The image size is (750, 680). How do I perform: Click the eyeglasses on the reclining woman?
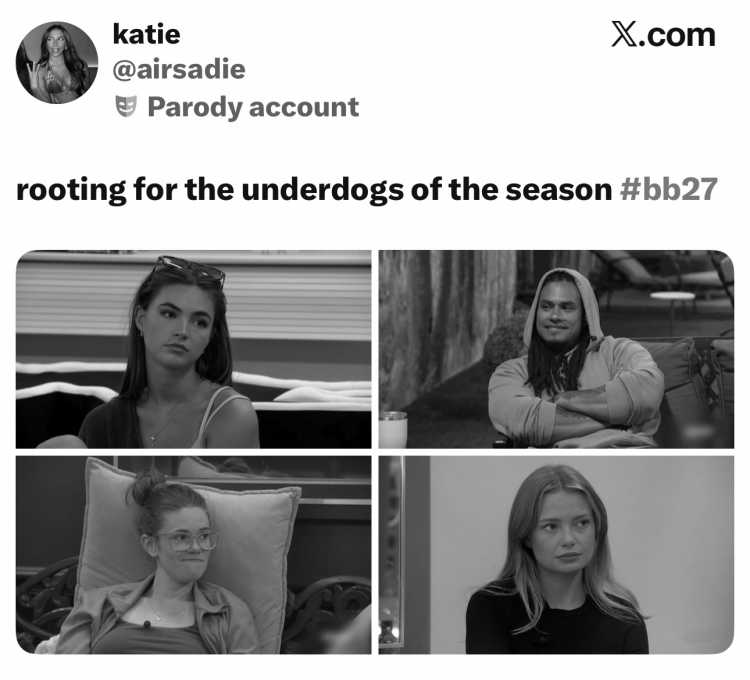coord(187,541)
